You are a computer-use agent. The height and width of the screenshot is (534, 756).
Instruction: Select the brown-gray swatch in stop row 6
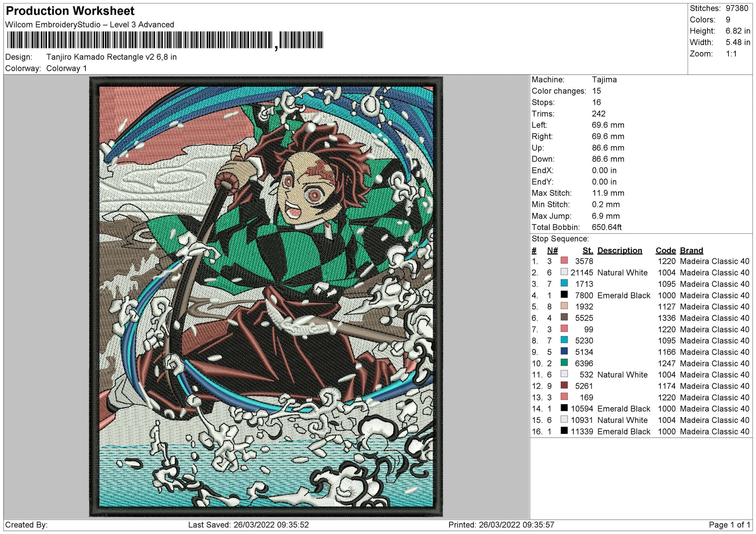coord(564,317)
